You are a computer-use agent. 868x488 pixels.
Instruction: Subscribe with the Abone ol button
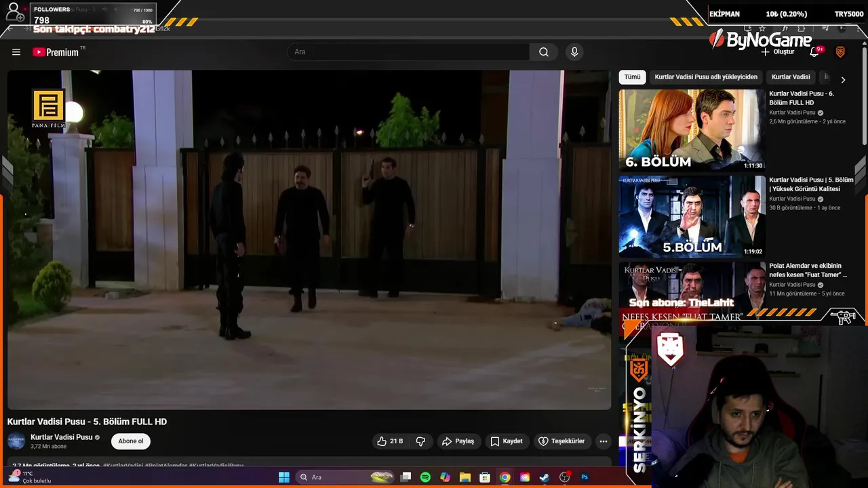tap(131, 441)
